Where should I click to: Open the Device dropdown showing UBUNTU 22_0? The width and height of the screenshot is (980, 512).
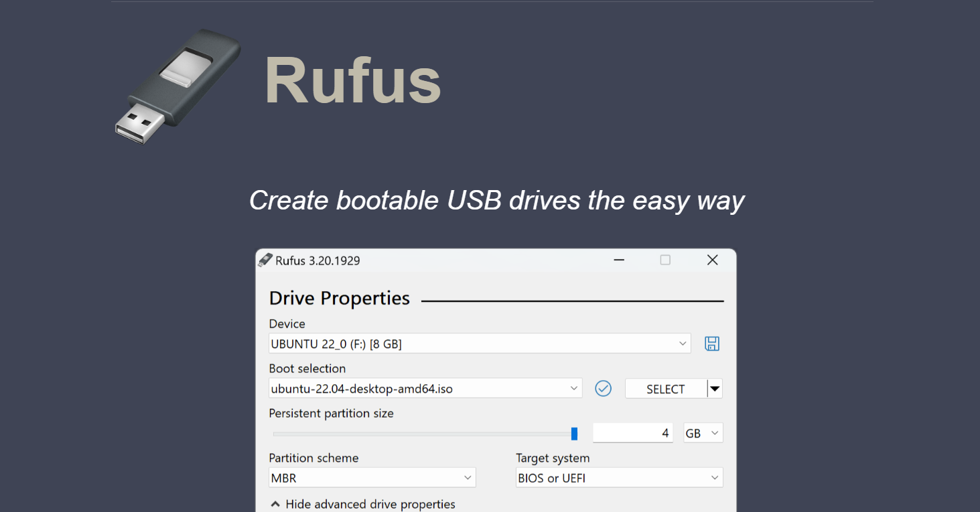click(469, 343)
